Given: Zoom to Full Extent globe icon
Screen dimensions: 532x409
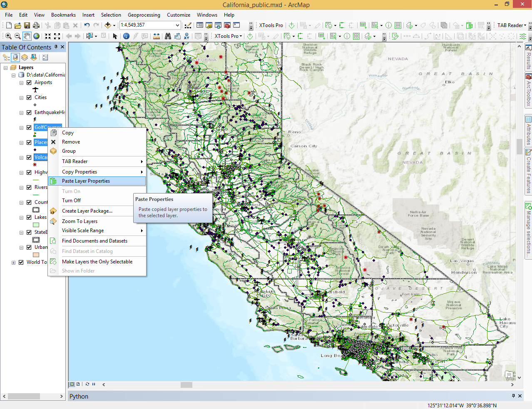Looking at the screenshot, I should (37, 36).
